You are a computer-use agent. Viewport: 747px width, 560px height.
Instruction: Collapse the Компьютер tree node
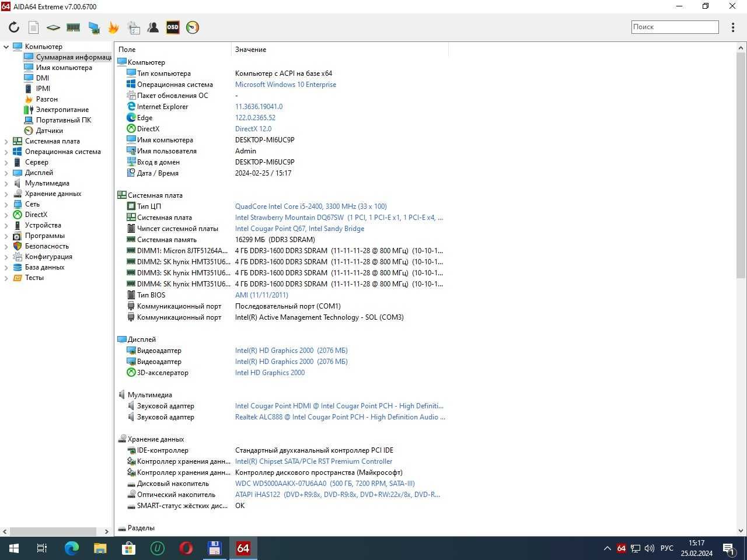[x=6, y=47]
